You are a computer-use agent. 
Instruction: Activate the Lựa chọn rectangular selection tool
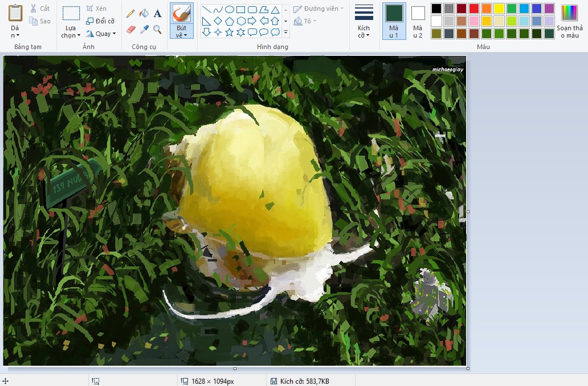(71, 14)
